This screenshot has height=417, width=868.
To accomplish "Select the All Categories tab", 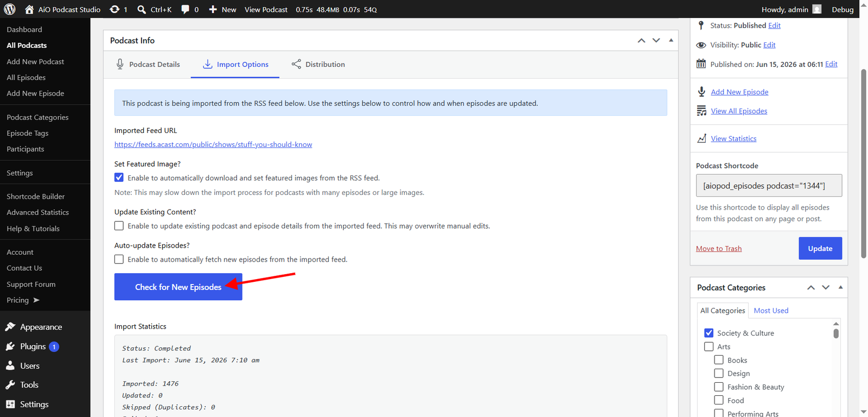I will click(723, 311).
